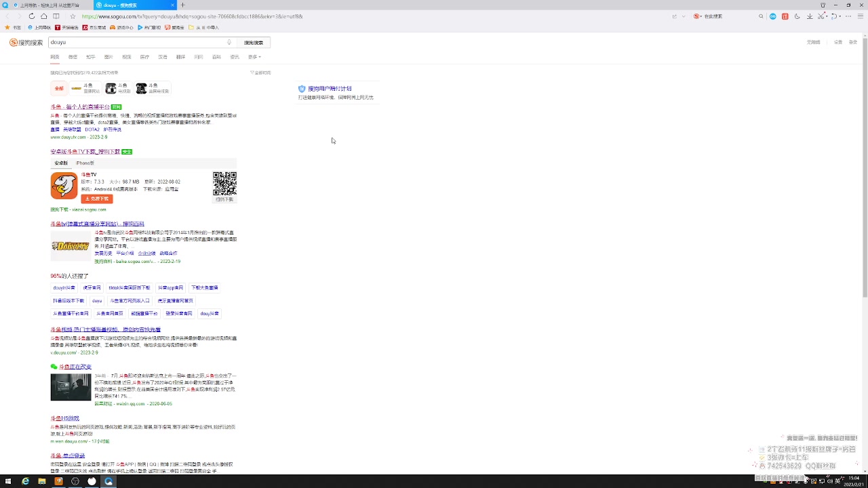Click the duyu related search chip
The width and height of the screenshot is (868, 488).
click(x=97, y=301)
